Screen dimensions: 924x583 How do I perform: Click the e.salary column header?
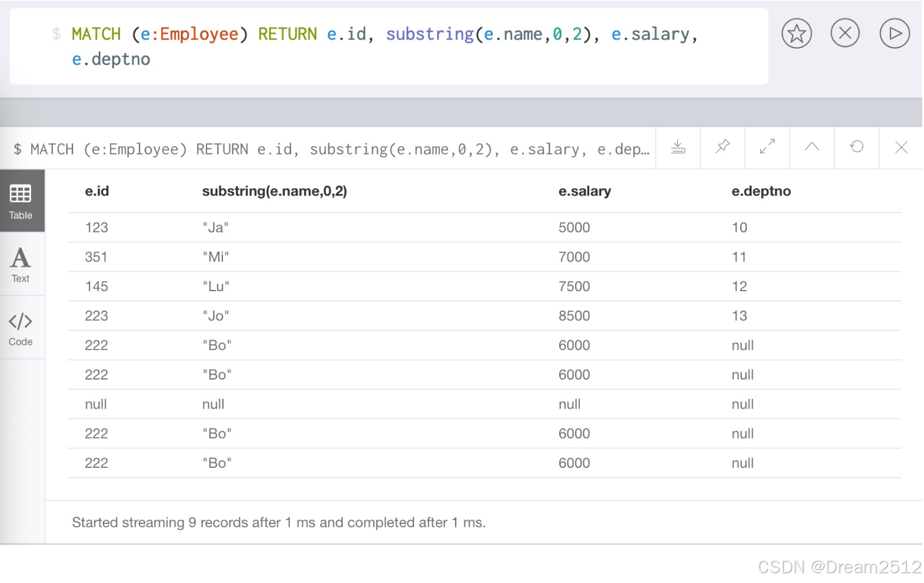(585, 191)
